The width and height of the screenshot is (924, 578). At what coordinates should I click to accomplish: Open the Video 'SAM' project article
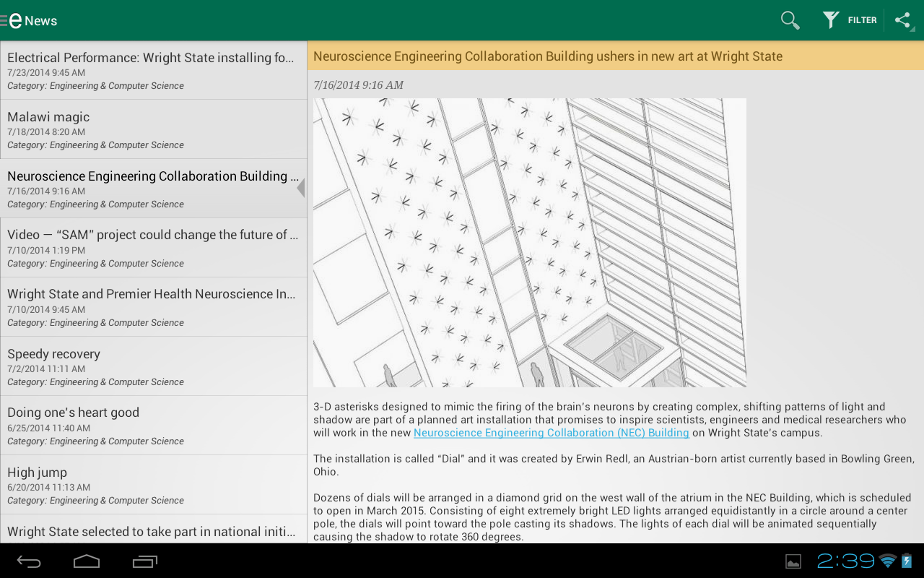153,248
